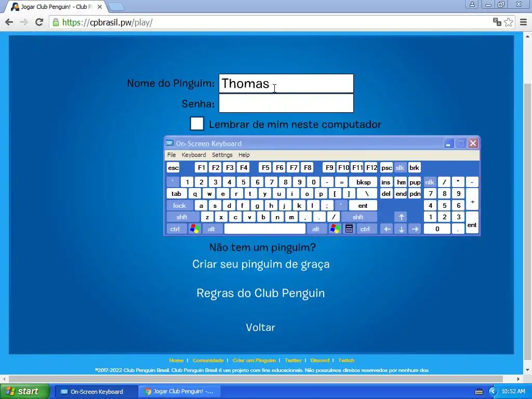Click the Criar um Pinguim footer link
532x399 pixels.
point(254,361)
